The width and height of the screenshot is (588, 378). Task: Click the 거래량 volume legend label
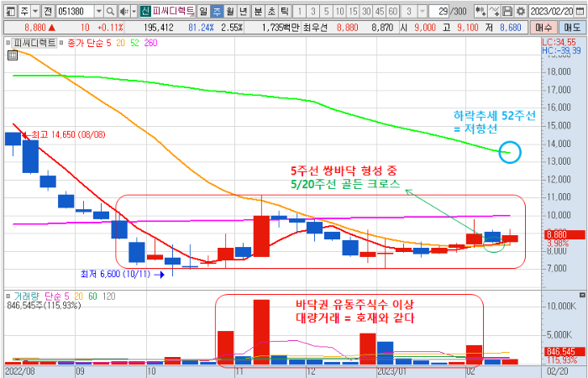click(26, 297)
